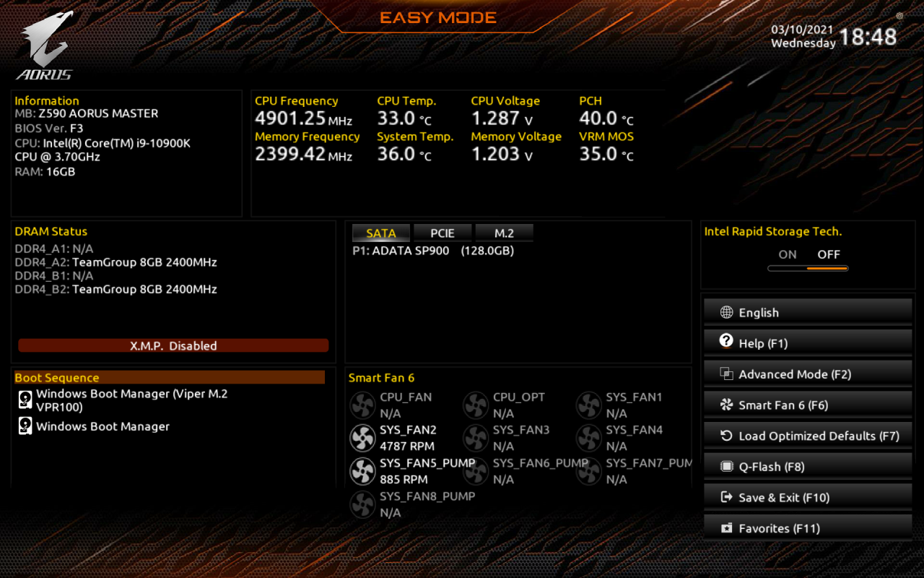This screenshot has height=578, width=924.
Task: Click the SYS_FAN2 fan icon
Action: (362, 438)
